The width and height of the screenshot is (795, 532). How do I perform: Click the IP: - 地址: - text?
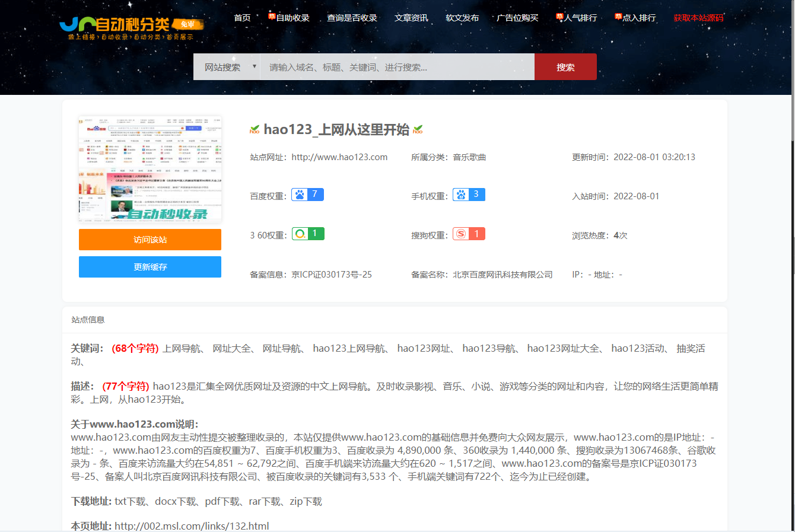point(597,275)
